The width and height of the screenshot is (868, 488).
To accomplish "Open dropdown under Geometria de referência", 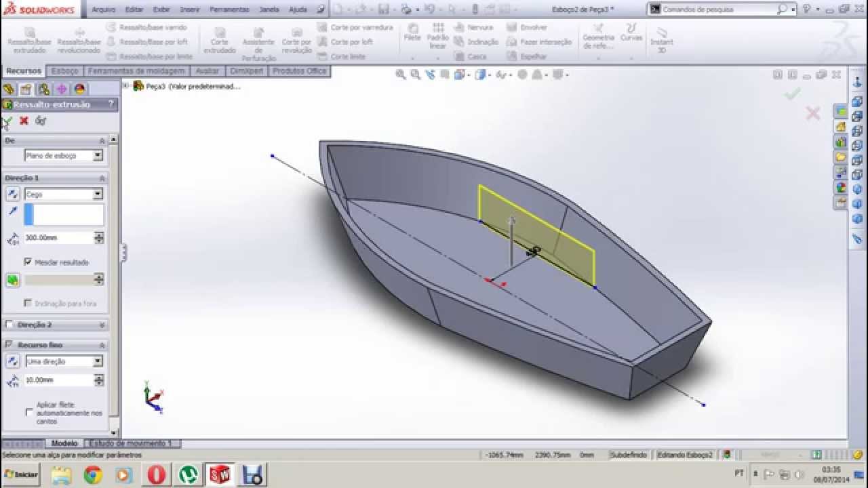I will (x=598, y=58).
